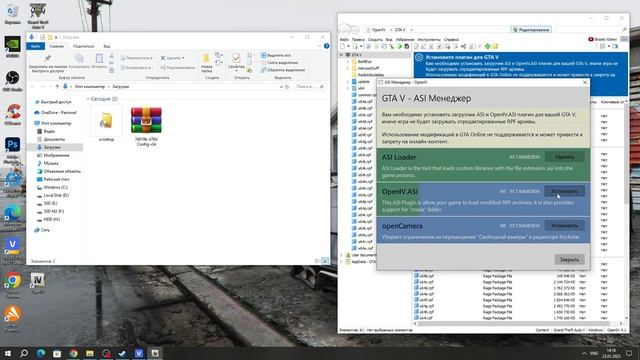Open Steam from taskbar
This screenshot has width=640, height=360.
(x=122, y=353)
